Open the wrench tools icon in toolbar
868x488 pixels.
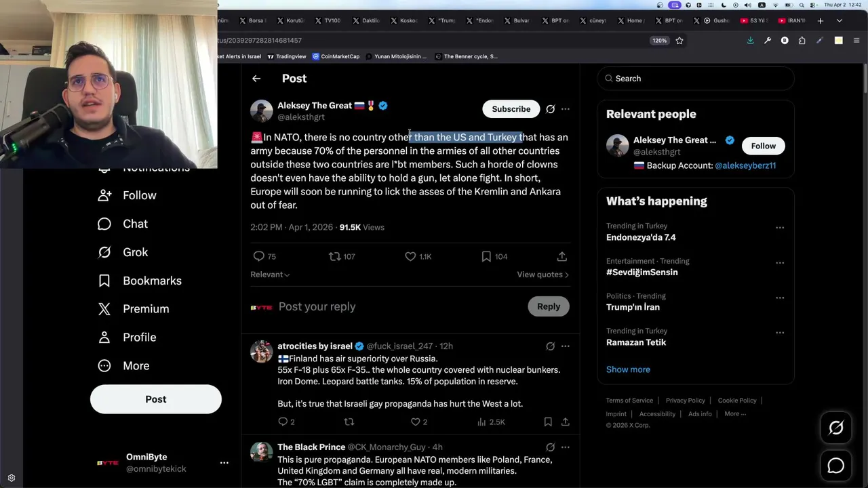(x=768, y=41)
